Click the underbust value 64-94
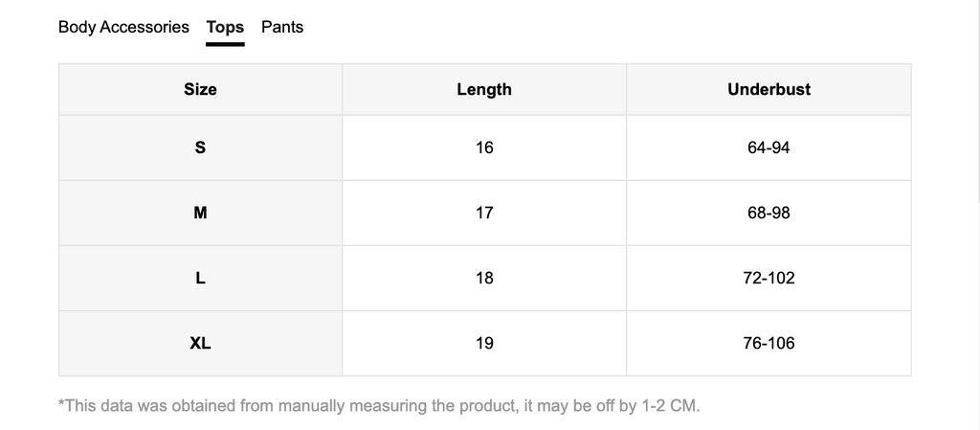 [768, 147]
